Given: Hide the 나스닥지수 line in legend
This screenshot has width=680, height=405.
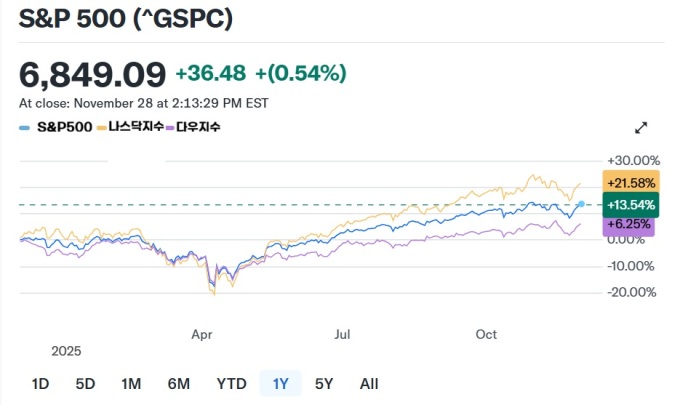Looking at the screenshot, I should (x=133, y=128).
